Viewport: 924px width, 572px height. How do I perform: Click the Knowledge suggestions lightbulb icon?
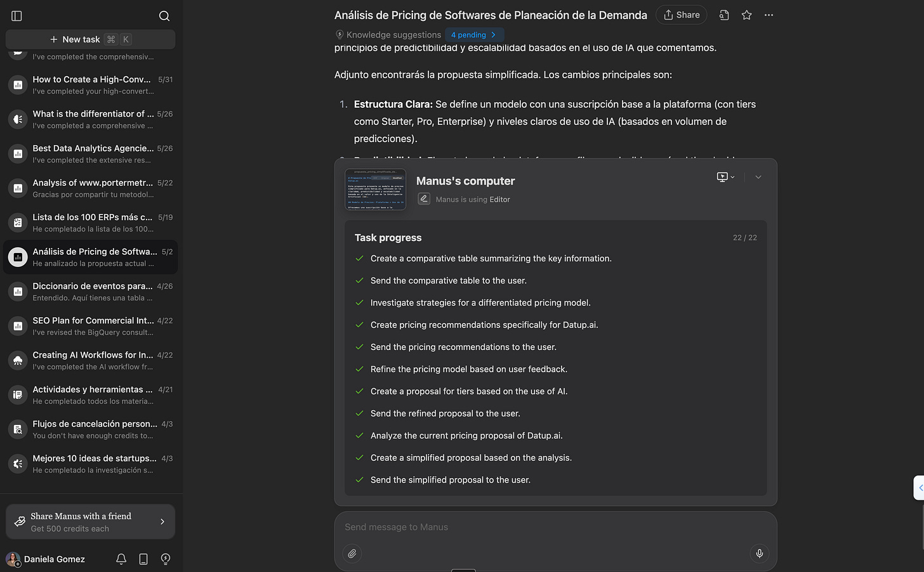coord(340,35)
